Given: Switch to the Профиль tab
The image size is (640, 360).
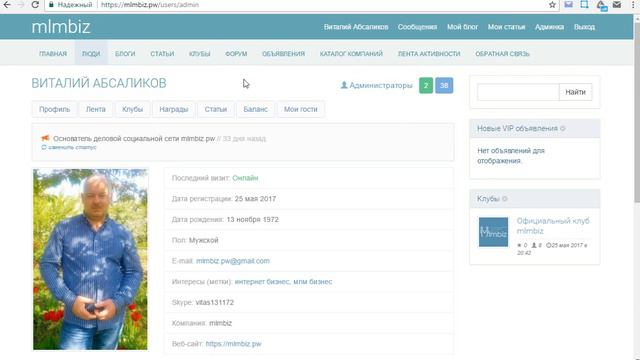Looking at the screenshot, I should (x=54, y=109).
